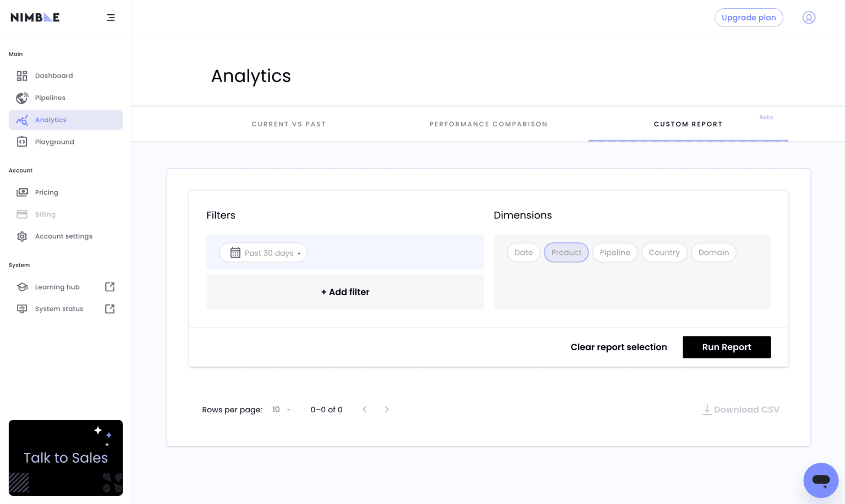Click the Analytics chart icon
Screen dimensions: 845x504
point(22,120)
